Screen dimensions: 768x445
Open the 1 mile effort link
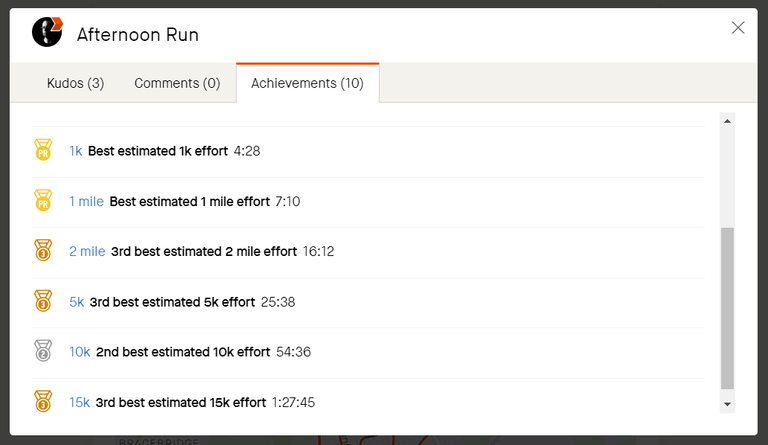coord(86,201)
